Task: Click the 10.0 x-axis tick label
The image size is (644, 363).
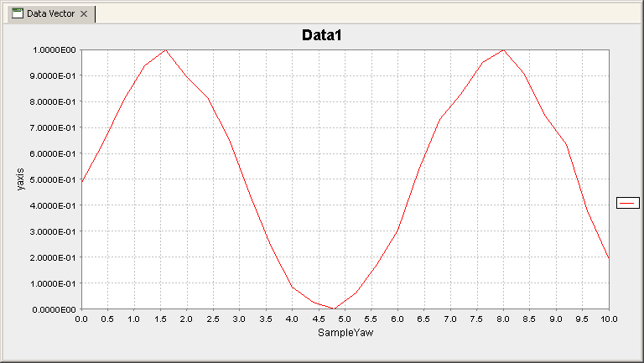Action: pos(607,319)
